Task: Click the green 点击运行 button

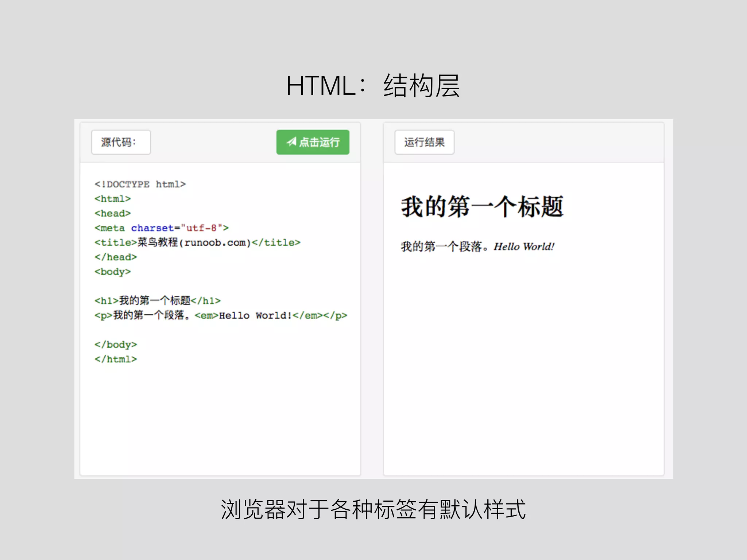Action: tap(313, 142)
